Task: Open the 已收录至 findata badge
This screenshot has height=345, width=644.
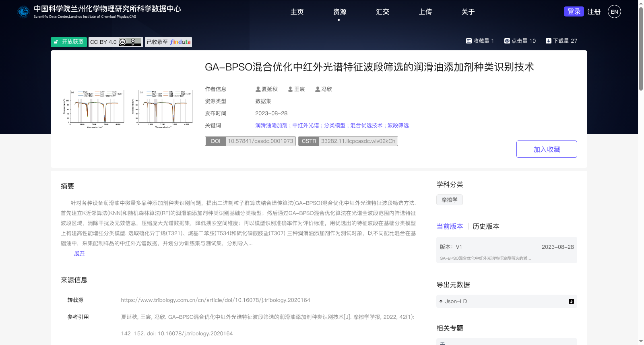Action: [x=168, y=42]
